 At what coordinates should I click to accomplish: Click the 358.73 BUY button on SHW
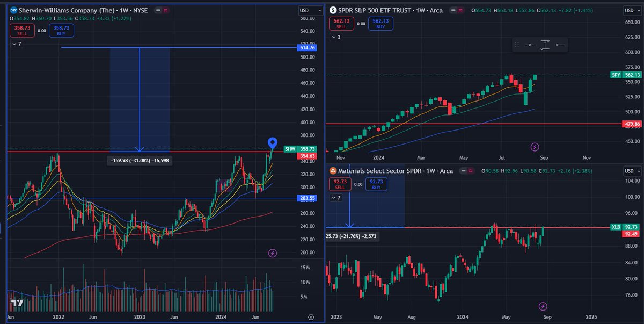pos(61,30)
